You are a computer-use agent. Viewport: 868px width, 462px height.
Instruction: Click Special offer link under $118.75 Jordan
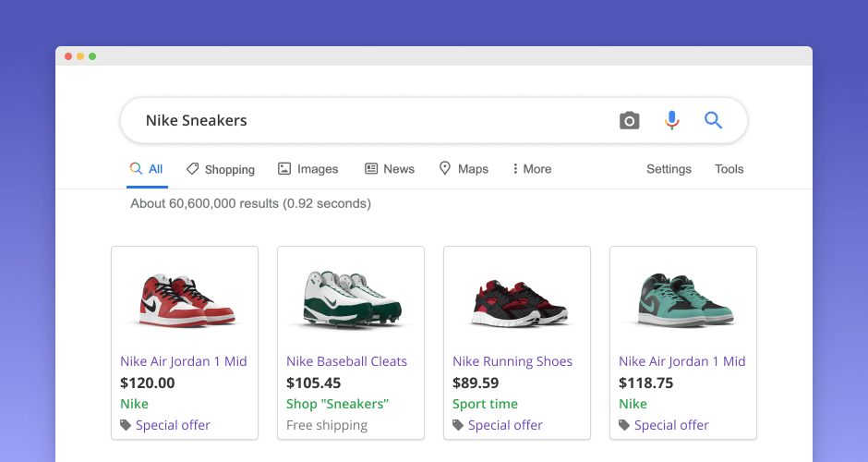671,425
